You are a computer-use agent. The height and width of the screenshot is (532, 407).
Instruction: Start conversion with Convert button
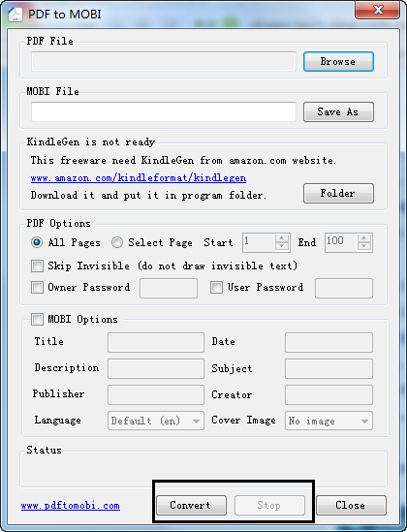[191, 505]
